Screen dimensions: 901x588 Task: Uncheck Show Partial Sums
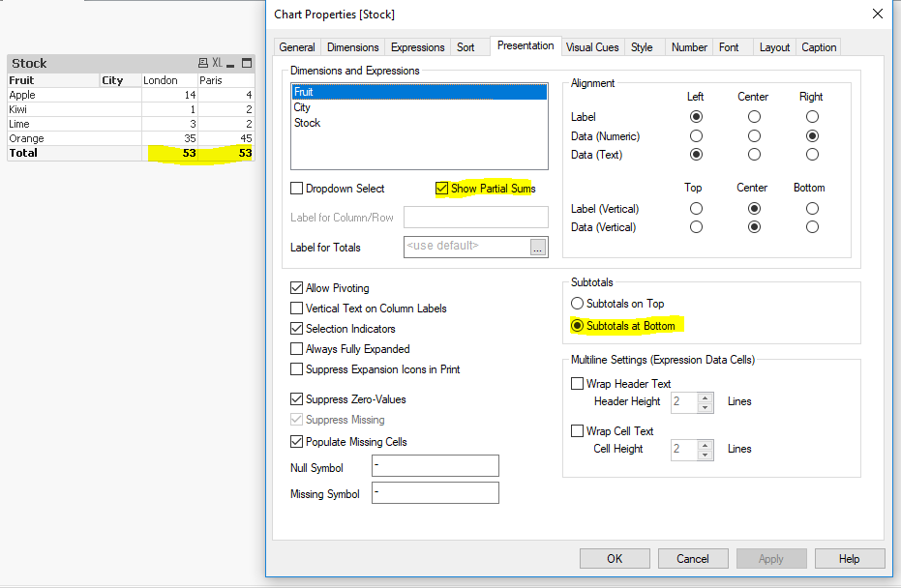pos(442,189)
